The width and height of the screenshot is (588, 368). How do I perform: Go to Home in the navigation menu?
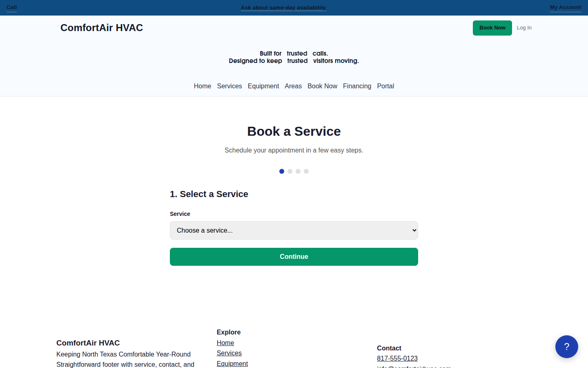pos(203,86)
